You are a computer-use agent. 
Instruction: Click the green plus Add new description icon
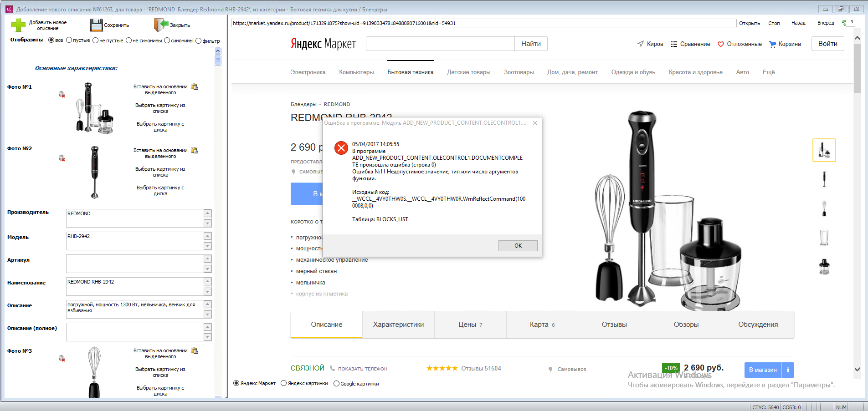[x=18, y=25]
